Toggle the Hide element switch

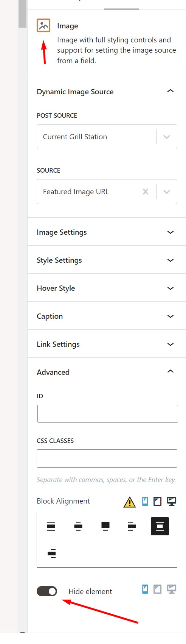click(47, 591)
